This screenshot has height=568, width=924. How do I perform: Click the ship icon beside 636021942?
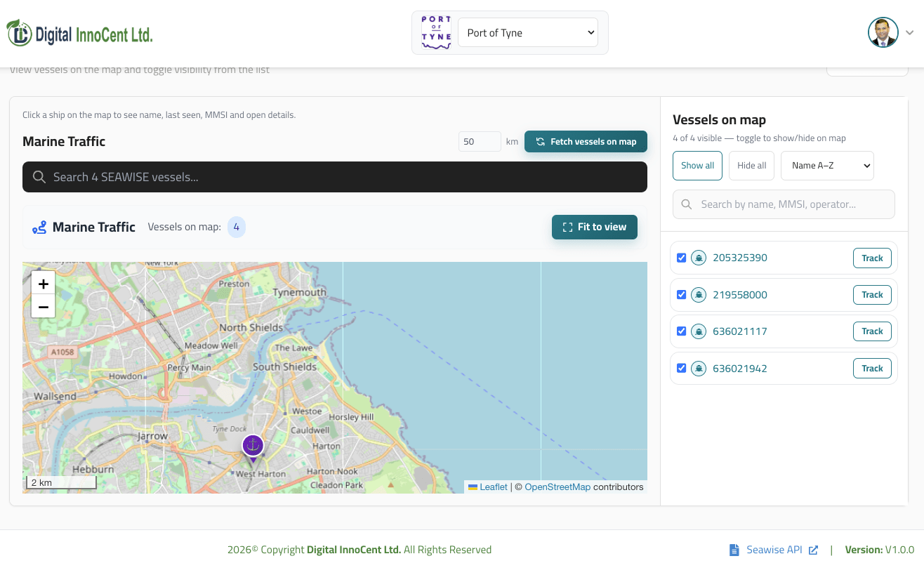pos(699,368)
